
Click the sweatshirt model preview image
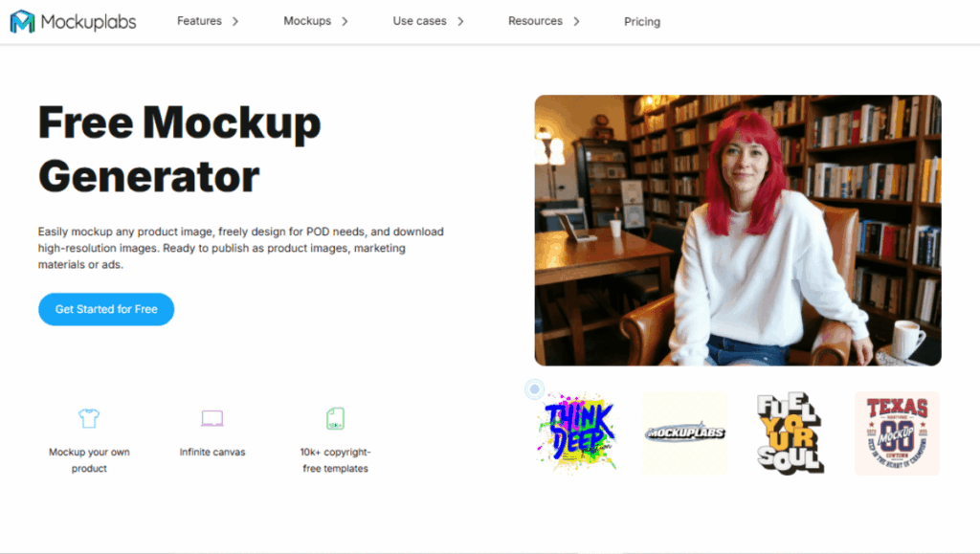coord(737,230)
